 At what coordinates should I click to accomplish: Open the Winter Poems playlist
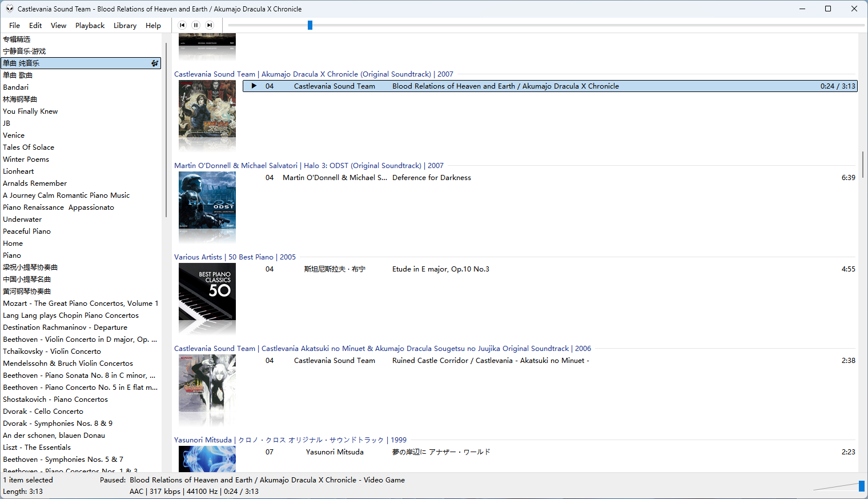[x=81, y=159]
